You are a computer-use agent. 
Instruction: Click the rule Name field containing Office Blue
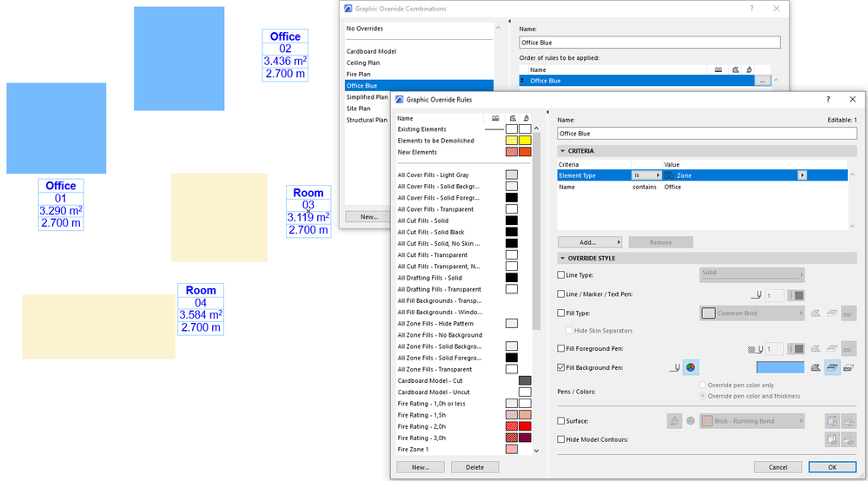707,133
